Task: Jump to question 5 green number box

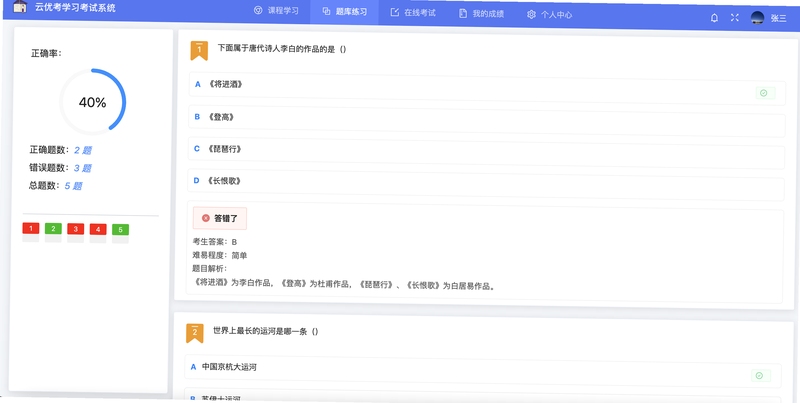Action: tap(120, 230)
